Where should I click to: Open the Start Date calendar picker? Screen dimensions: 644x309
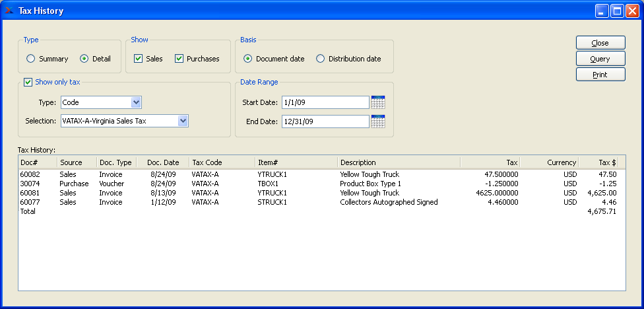click(378, 102)
